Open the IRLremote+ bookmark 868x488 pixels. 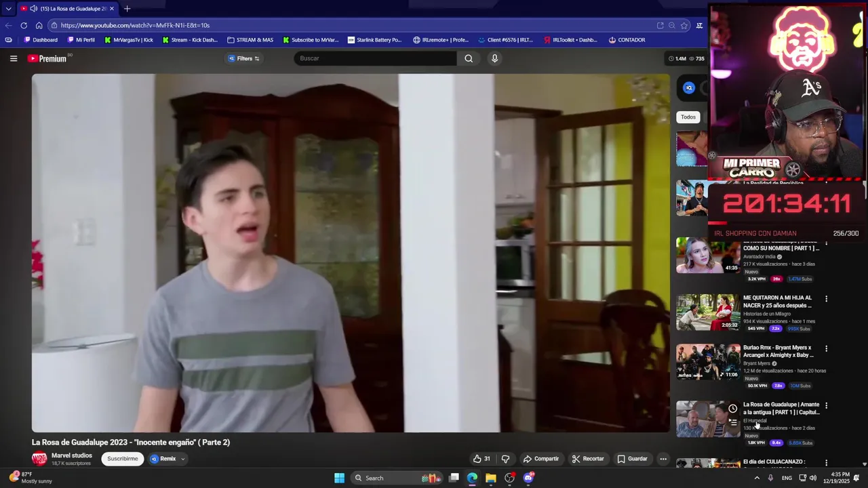click(441, 40)
